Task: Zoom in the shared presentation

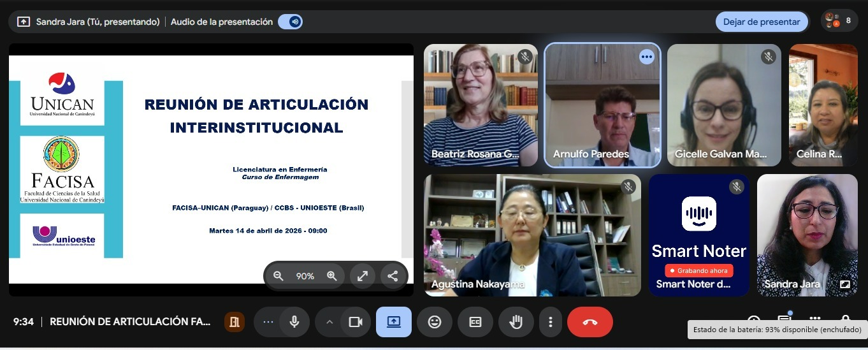Action: point(331,276)
